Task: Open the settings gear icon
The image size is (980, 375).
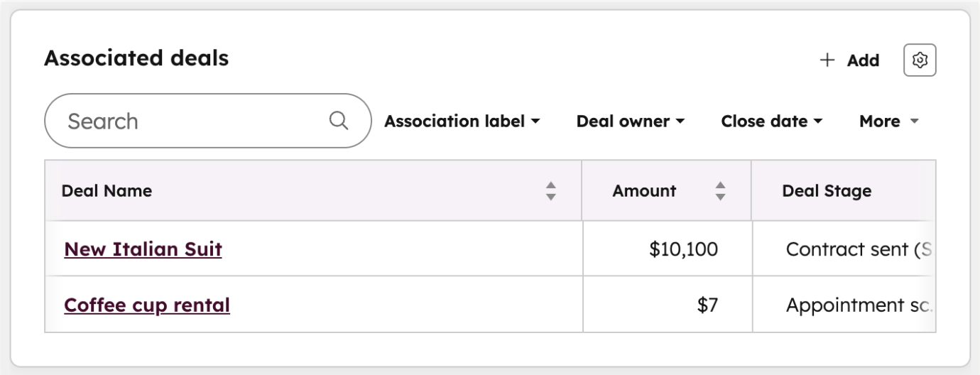Action: pyautogui.click(x=920, y=60)
